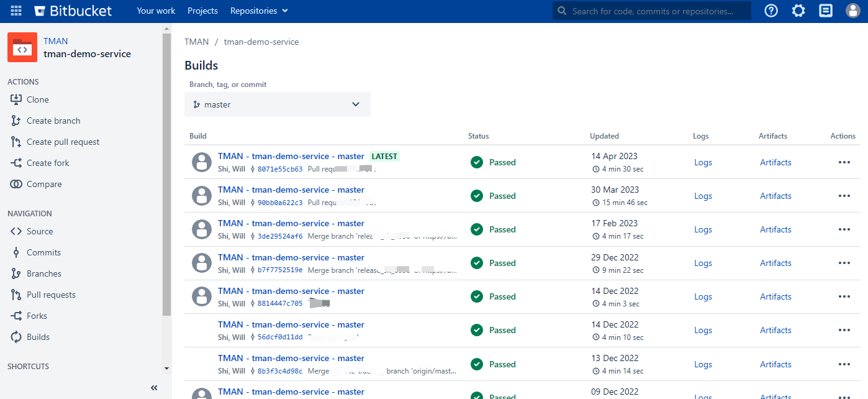The width and height of the screenshot is (868, 399).
Task: Collapse the sidebar with double-chevron icon
Action: [x=154, y=388]
